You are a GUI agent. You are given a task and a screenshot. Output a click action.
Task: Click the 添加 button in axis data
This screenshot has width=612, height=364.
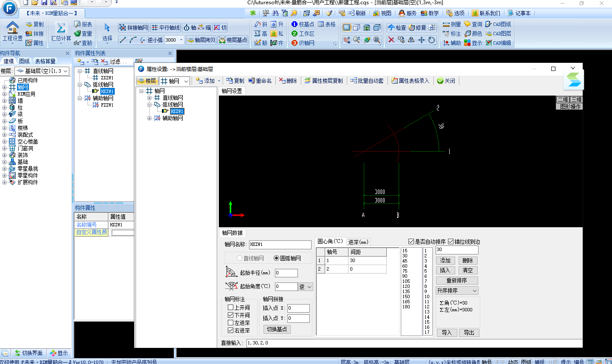(x=445, y=260)
